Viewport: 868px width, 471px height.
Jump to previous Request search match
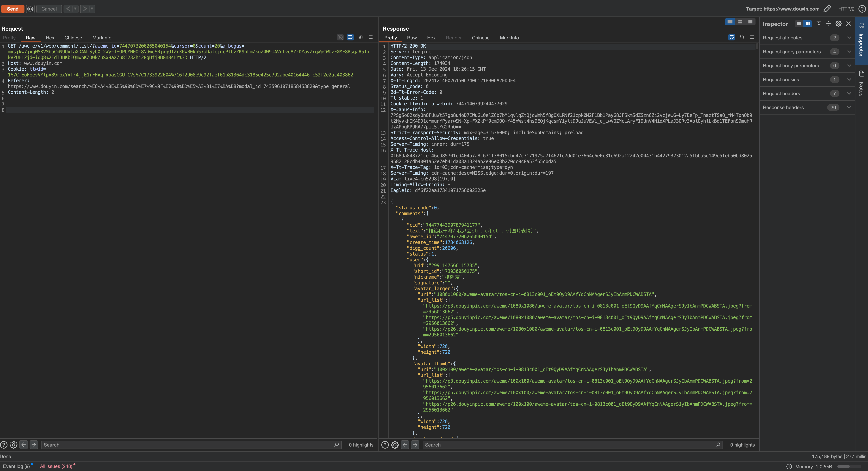click(24, 445)
